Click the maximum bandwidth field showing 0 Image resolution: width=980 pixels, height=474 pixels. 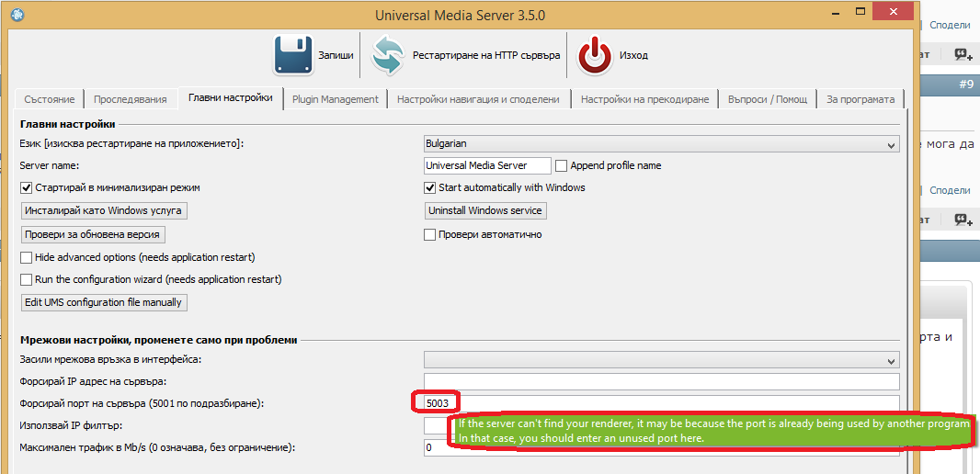[661, 447]
